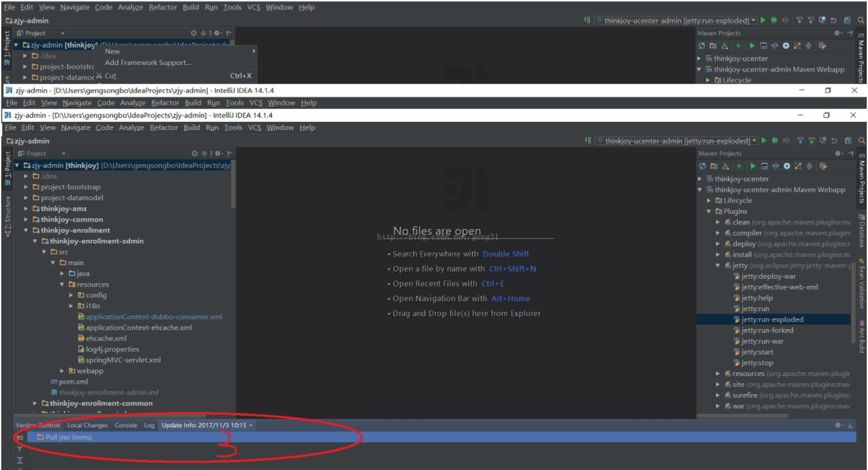Generate sources and update folders, front Maven panel
This screenshot has height=470, width=868.
[713, 166]
